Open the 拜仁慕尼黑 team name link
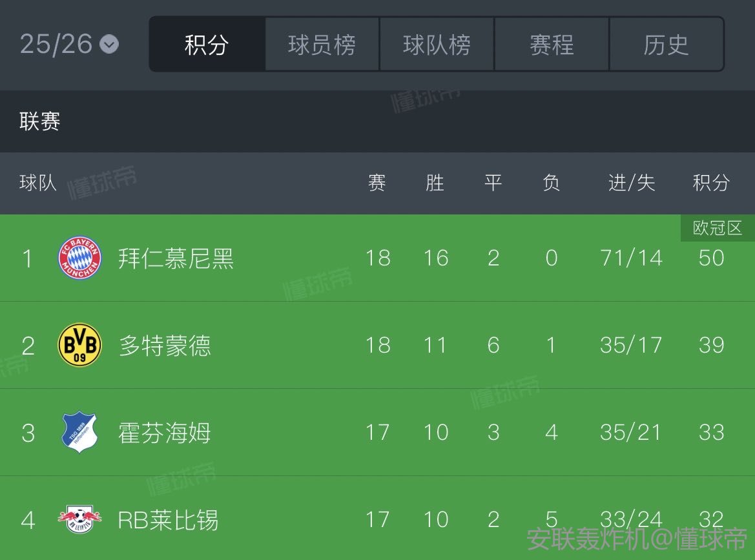The width and height of the screenshot is (755, 560). (176, 258)
